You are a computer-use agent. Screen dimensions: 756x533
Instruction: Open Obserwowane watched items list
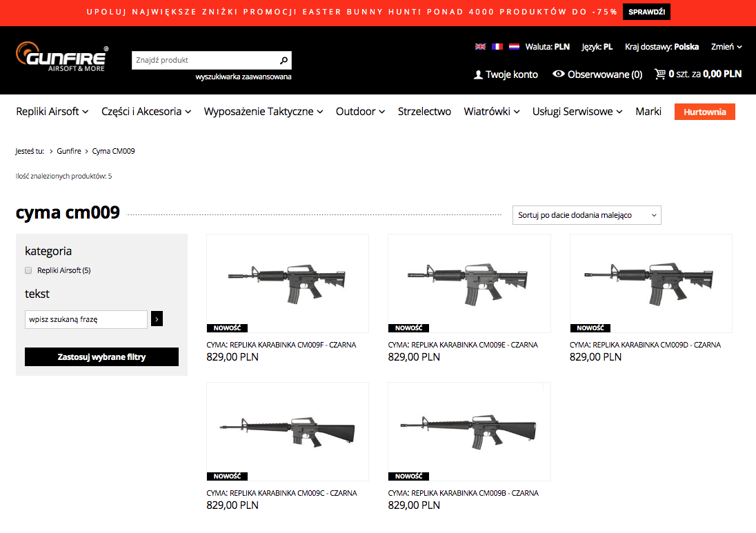[x=597, y=74]
